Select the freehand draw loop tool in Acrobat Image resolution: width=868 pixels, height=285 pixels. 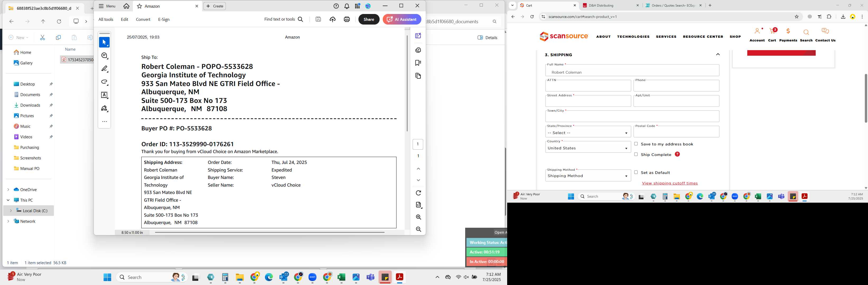coord(104,82)
